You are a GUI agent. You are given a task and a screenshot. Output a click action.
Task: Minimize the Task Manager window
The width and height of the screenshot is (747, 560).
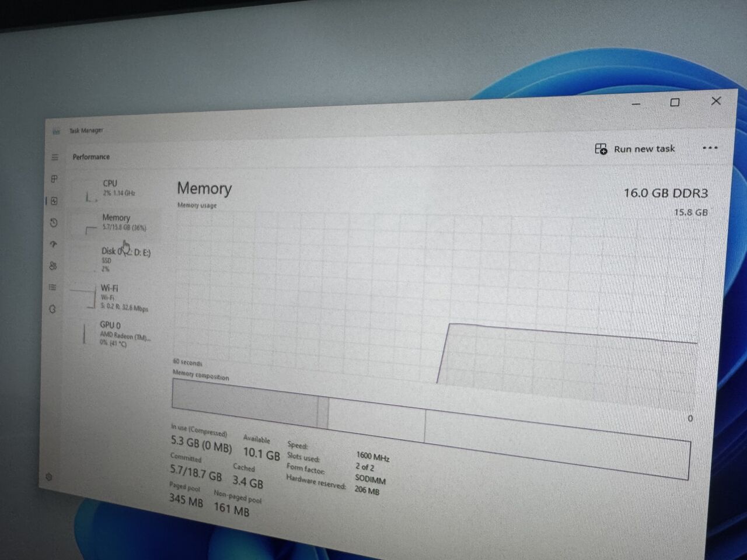click(x=636, y=104)
